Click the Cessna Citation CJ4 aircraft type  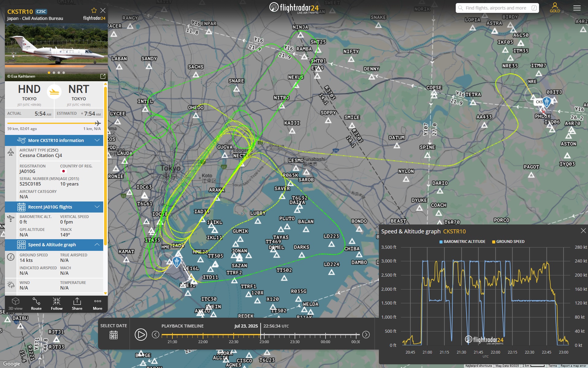(41, 155)
